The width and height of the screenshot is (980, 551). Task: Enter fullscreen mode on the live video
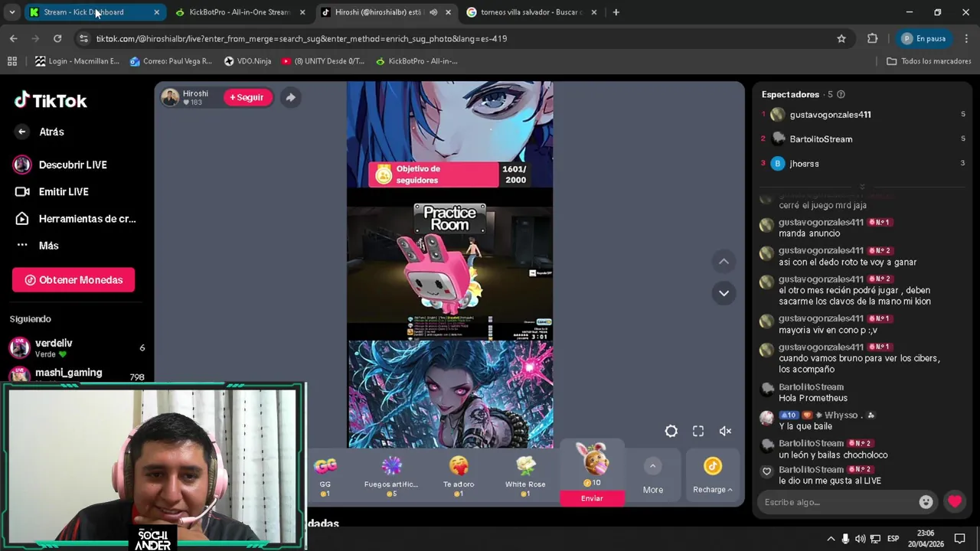[698, 431]
